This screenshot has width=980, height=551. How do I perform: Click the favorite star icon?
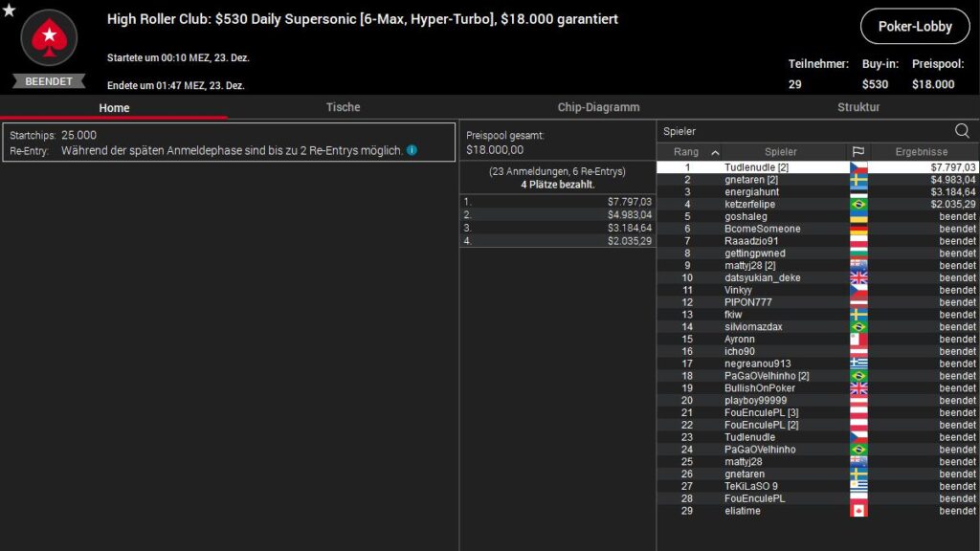(x=10, y=11)
